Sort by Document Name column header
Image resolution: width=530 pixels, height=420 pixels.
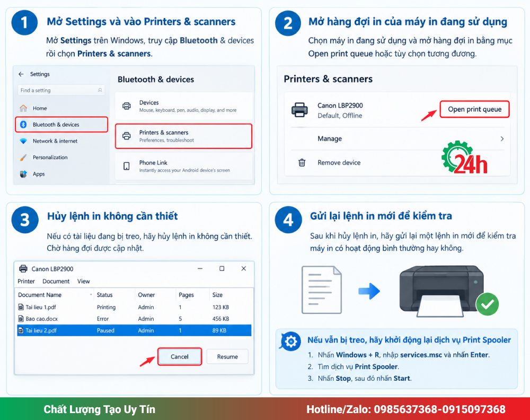click(40, 295)
